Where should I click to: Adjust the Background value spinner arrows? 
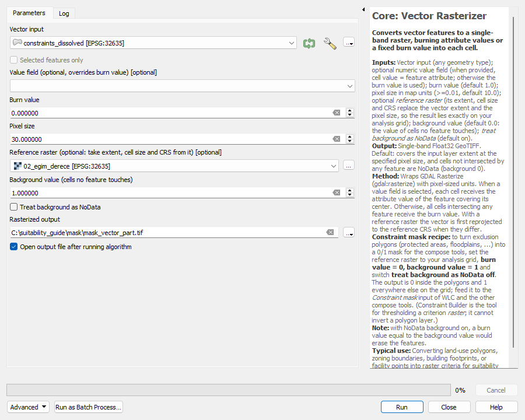coord(350,192)
